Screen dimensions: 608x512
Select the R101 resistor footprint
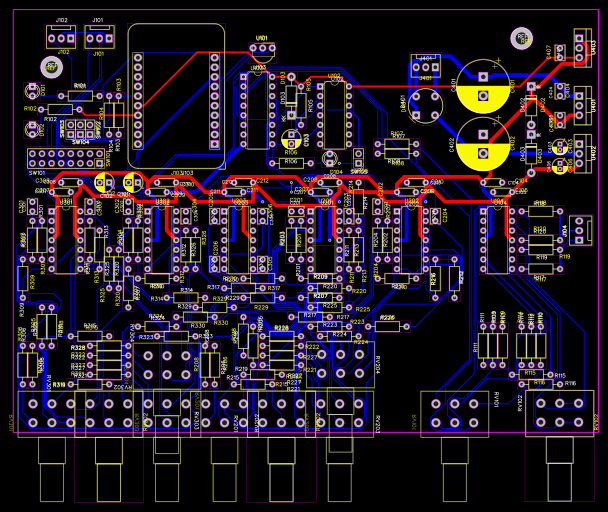click(x=80, y=96)
